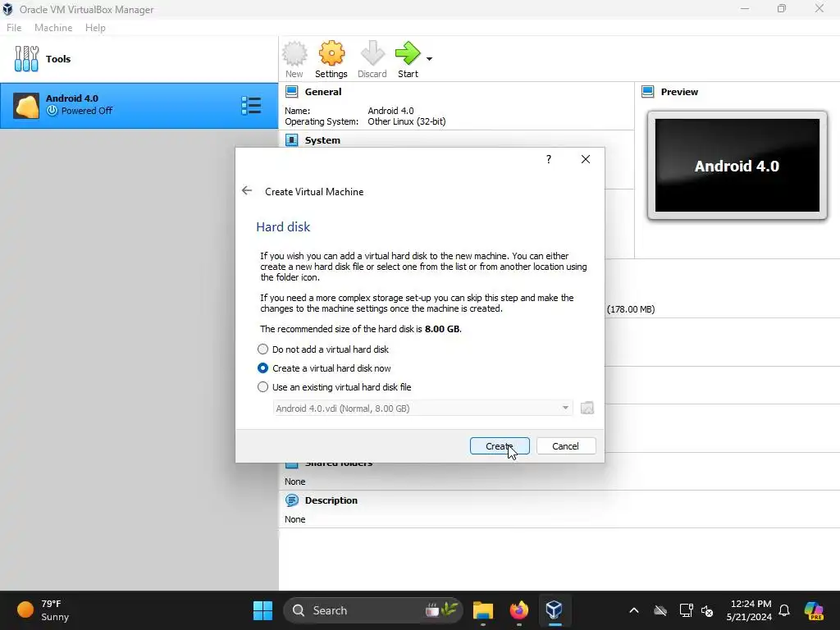Click the network tray icon
840x630 pixels.
pyautogui.click(x=686, y=610)
